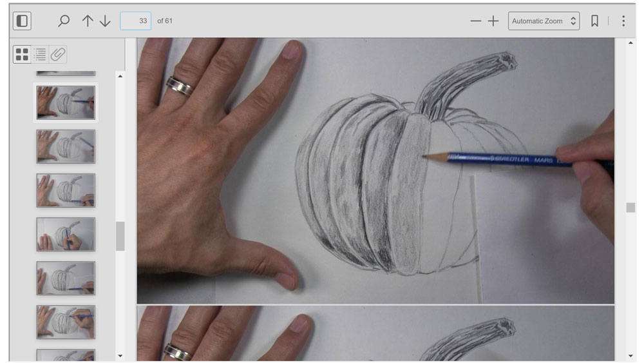Image resolution: width=644 pixels, height=363 pixels.
Task: Click the page number field showing 33
Action: tap(135, 21)
